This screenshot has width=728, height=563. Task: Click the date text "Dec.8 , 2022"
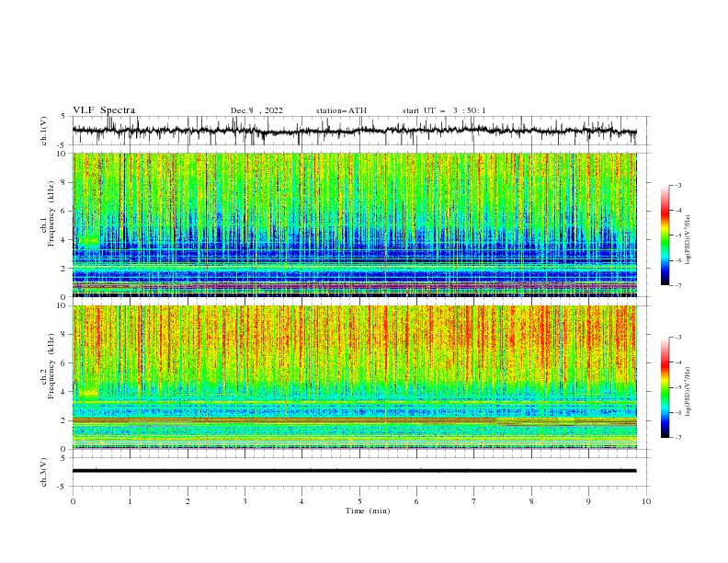pyautogui.click(x=256, y=110)
